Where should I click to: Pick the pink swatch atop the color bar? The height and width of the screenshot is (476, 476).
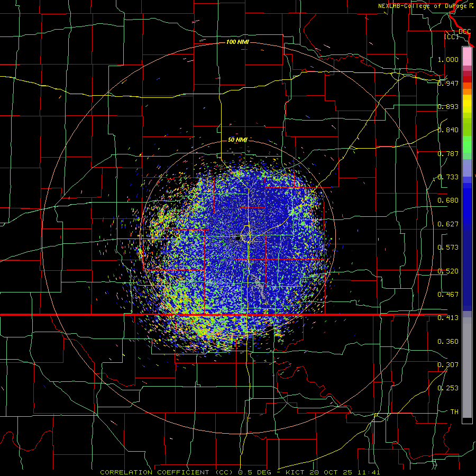point(467,57)
